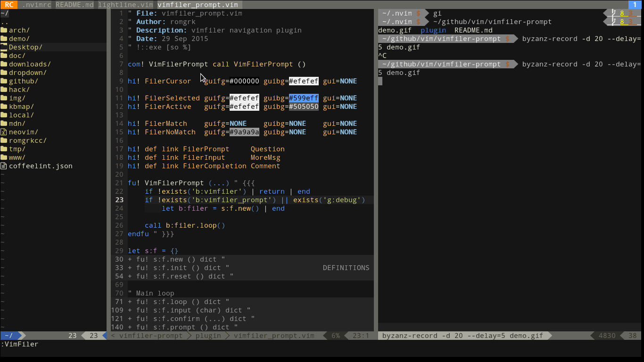
Task: Click demo.gif in terminal ls output
Action: [x=395, y=30]
